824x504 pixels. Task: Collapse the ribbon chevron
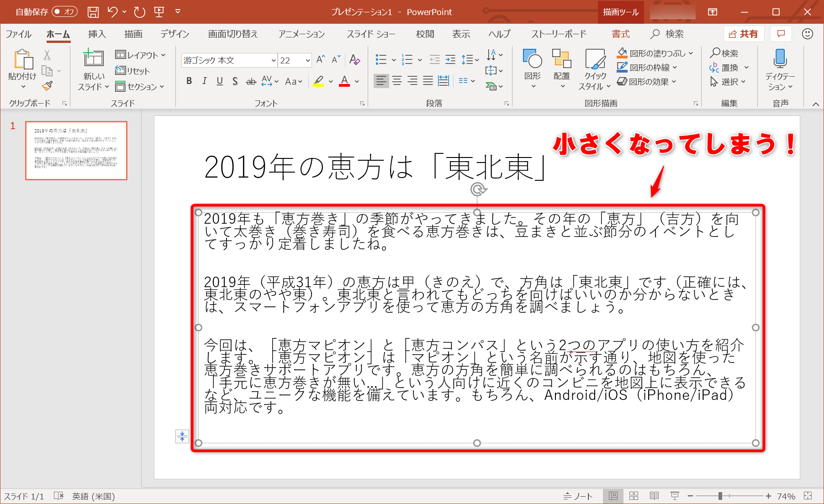816,104
